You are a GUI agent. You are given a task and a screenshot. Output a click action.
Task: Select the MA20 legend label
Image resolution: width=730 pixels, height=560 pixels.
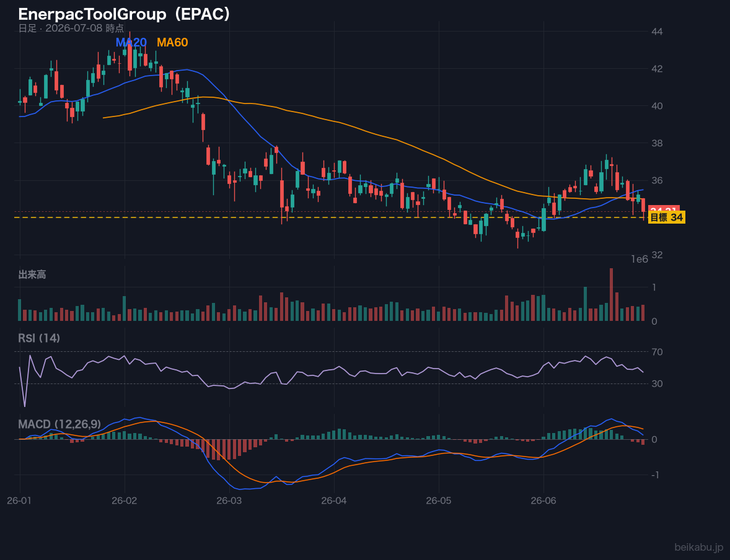[x=131, y=42]
